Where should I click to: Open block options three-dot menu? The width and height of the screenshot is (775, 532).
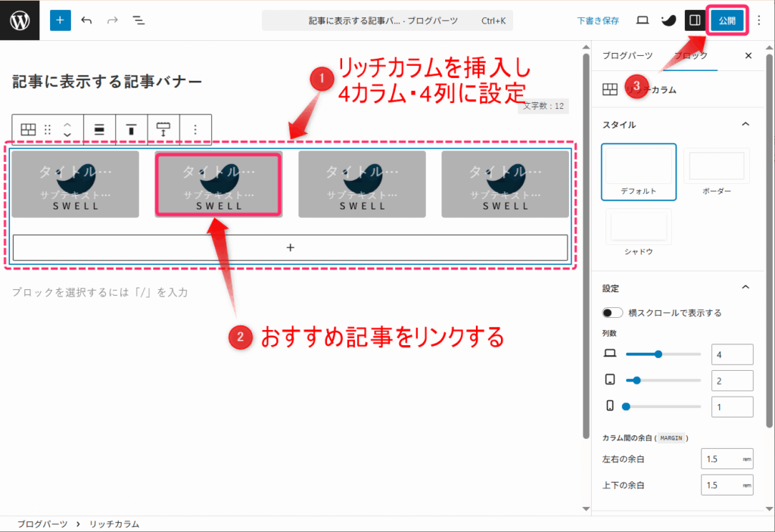coord(195,129)
